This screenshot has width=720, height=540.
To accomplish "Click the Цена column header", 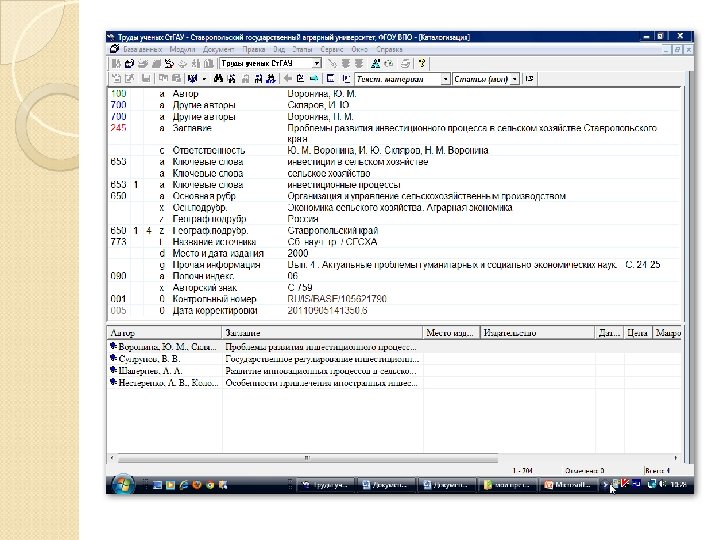I will tap(638, 332).
